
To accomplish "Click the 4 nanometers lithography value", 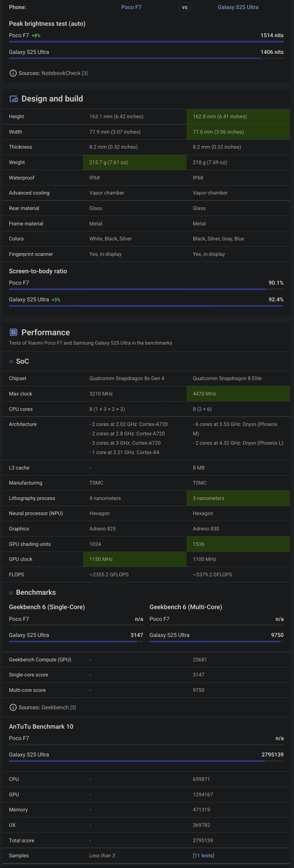I will (105, 498).
